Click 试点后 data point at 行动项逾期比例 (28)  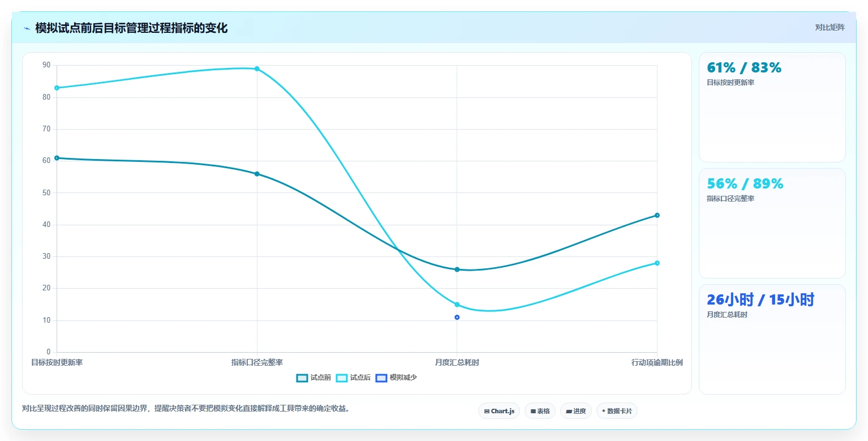[x=657, y=263]
